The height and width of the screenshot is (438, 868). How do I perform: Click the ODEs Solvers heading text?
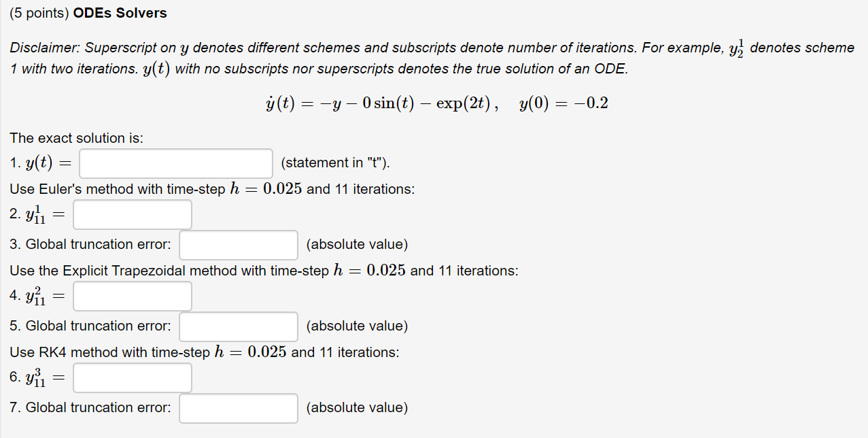[120, 12]
